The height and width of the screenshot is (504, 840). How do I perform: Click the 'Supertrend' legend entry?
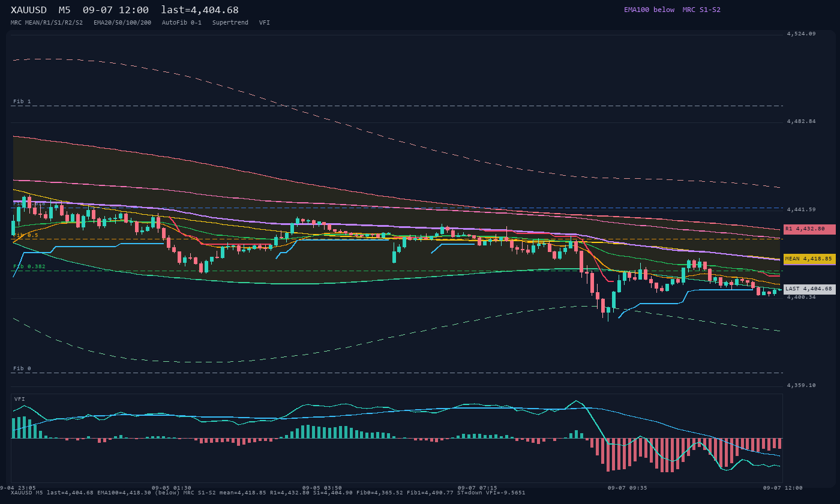pyautogui.click(x=230, y=23)
